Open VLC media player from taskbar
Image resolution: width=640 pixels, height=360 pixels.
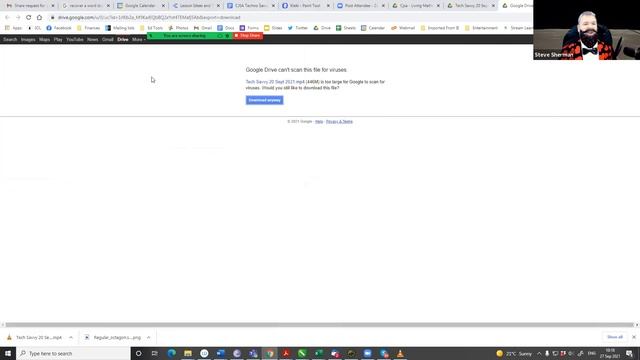pos(400,353)
